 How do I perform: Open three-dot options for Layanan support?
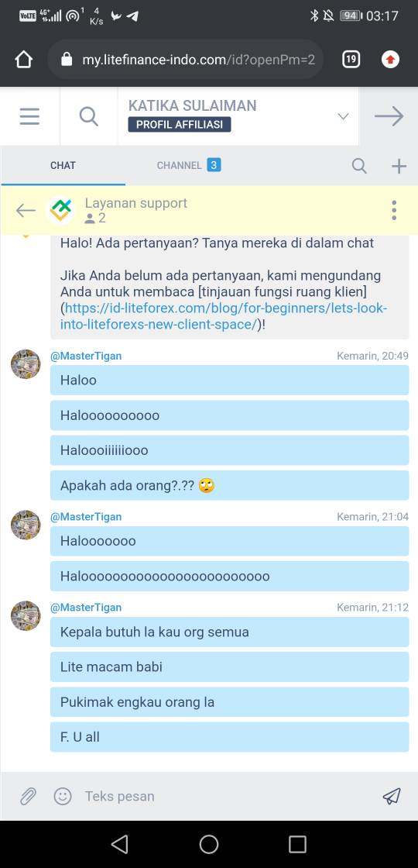[x=394, y=210]
